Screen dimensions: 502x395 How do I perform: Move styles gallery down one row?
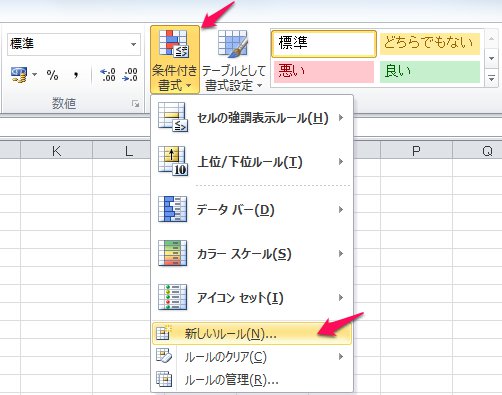coord(491,58)
